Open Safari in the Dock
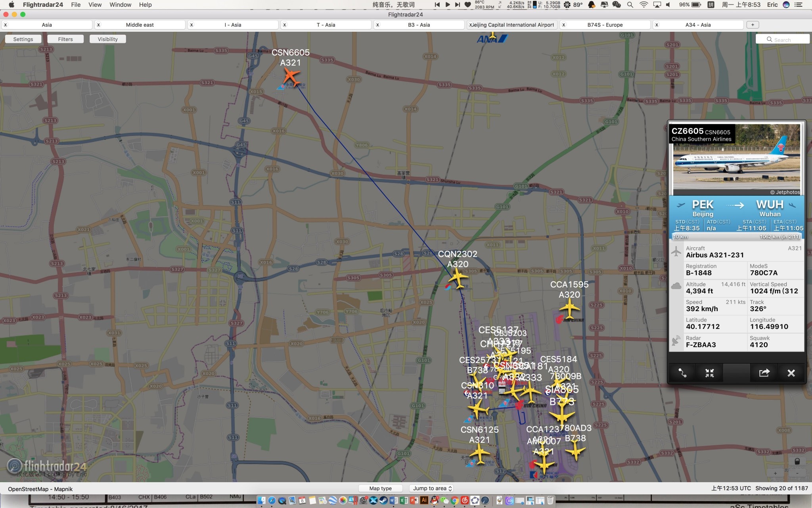 (272, 500)
